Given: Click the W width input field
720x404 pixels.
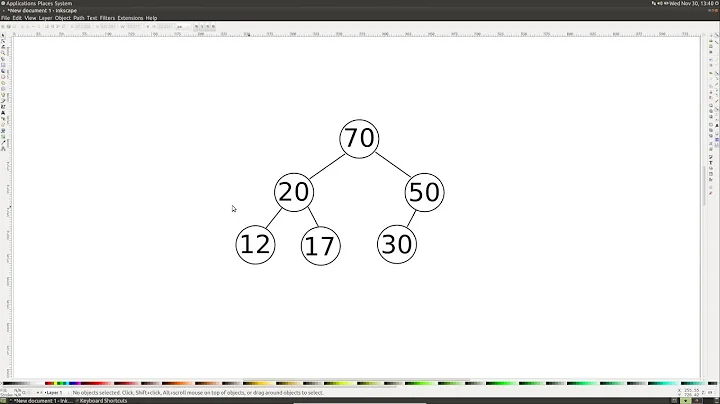Looking at the screenshot, I should pyautogui.click(x=133, y=27).
